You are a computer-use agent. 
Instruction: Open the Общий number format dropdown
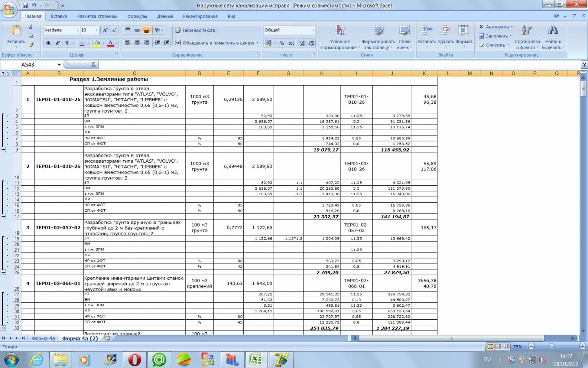tap(313, 30)
